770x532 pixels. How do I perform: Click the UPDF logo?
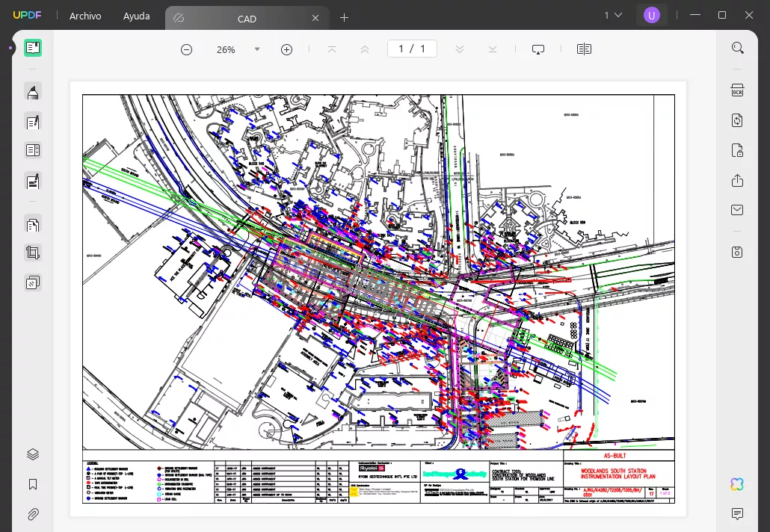[x=27, y=15]
